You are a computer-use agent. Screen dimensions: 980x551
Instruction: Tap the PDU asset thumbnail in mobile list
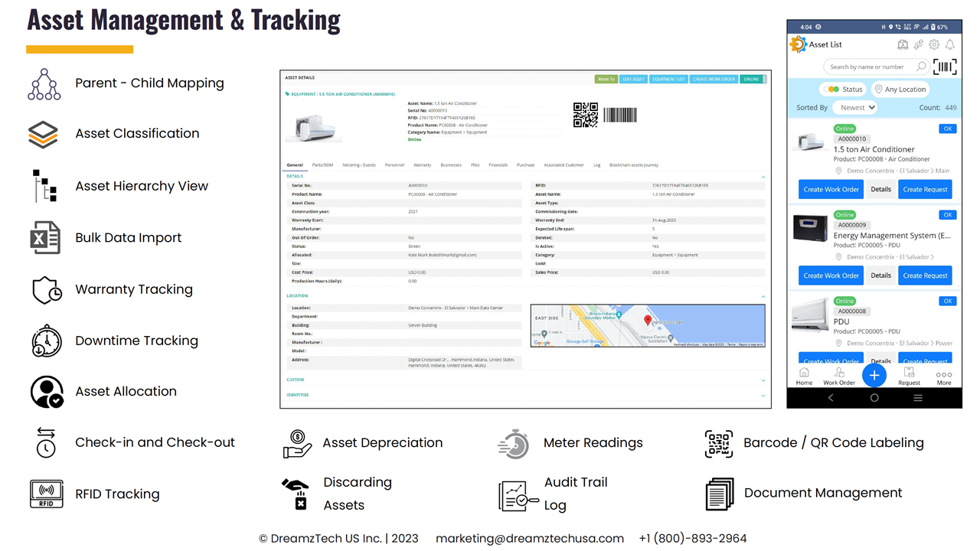click(x=810, y=314)
